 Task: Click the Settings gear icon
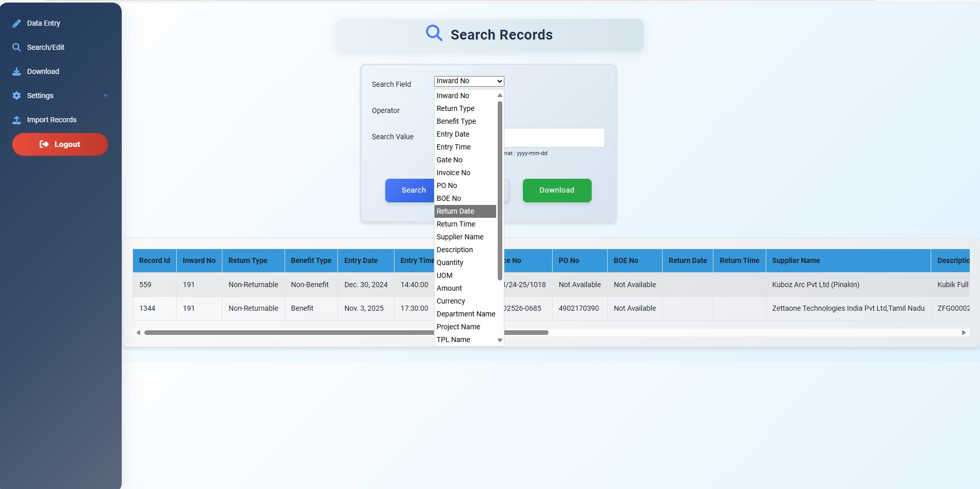click(17, 96)
